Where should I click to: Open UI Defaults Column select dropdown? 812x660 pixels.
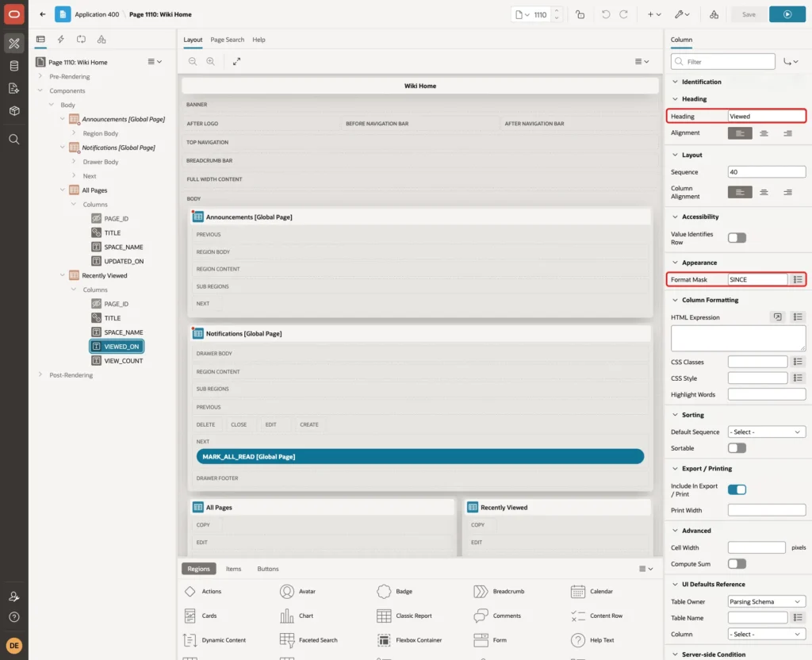(767, 634)
